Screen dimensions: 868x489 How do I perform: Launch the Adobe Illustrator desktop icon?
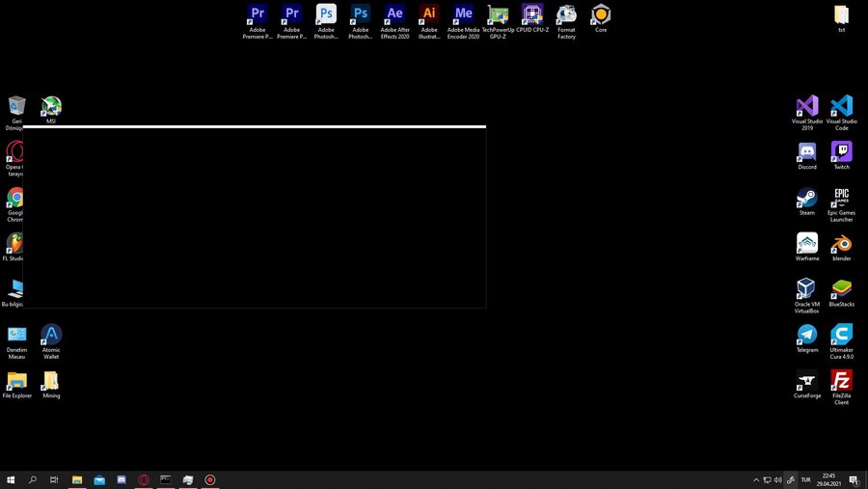(429, 21)
